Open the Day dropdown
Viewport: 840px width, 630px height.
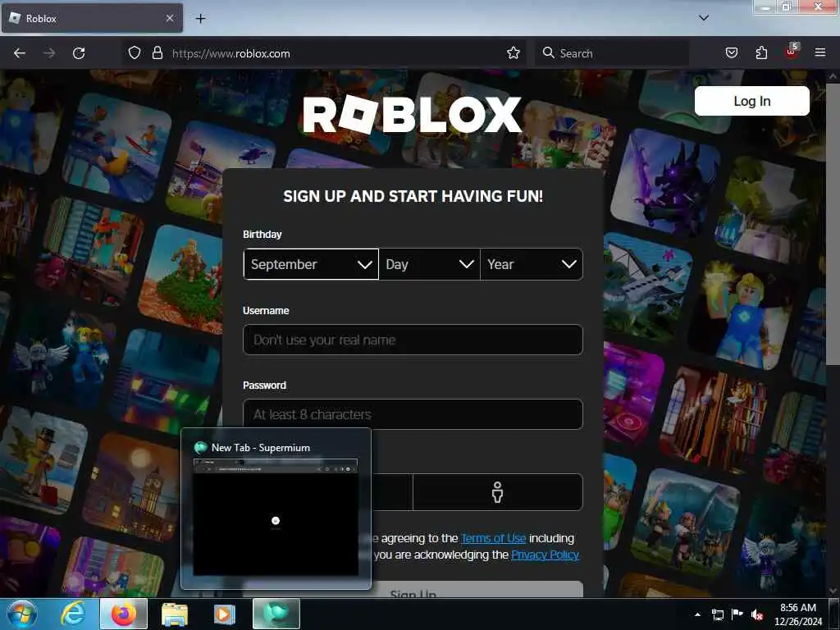pos(429,264)
